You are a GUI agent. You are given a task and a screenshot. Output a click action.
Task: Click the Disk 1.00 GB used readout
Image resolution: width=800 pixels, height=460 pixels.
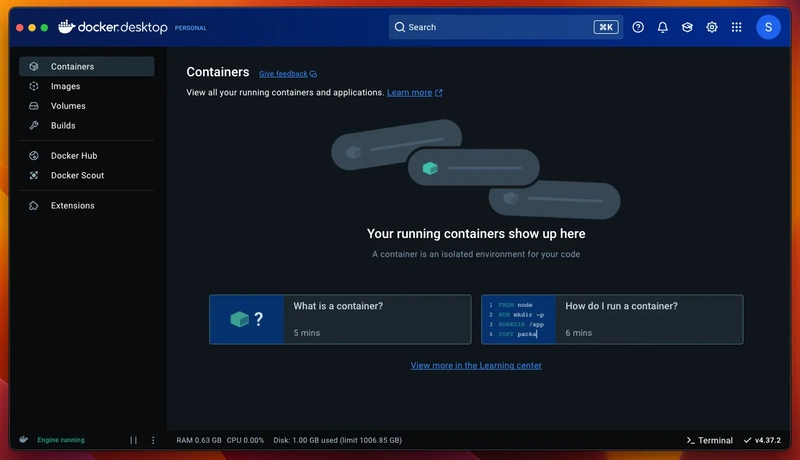(x=337, y=440)
